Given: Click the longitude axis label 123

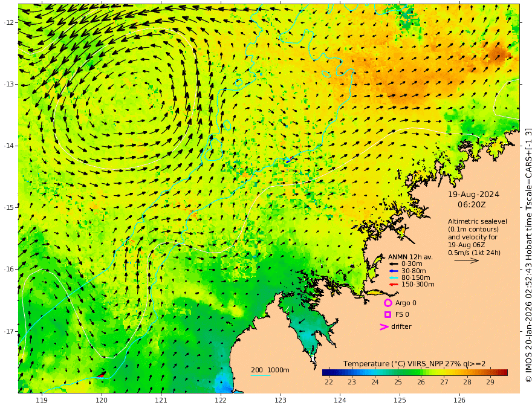Looking at the screenshot, I should click(281, 401).
